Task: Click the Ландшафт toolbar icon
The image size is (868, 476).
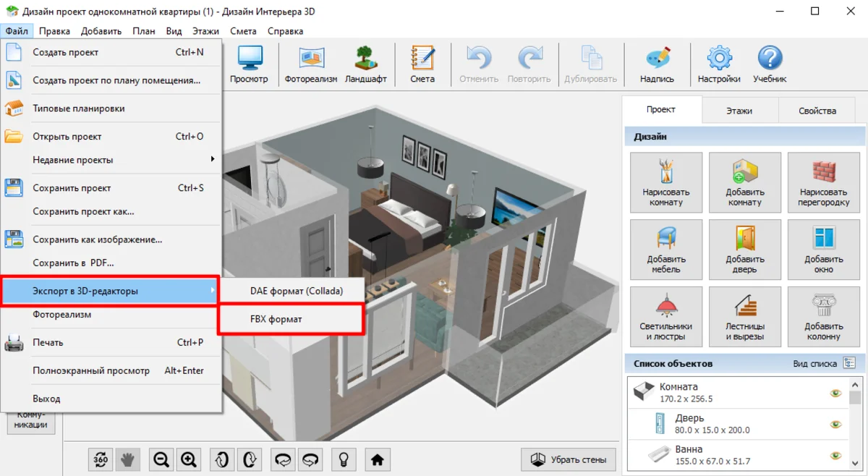Action: click(365, 64)
